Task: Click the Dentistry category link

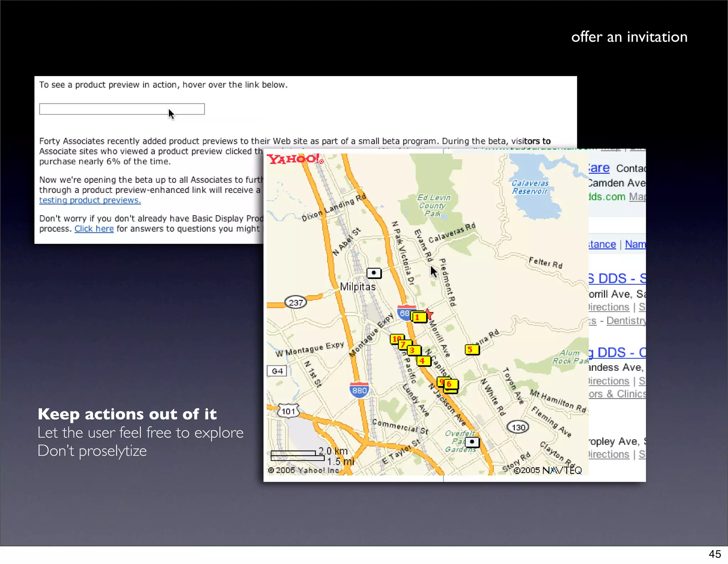Action: tap(626, 321)
